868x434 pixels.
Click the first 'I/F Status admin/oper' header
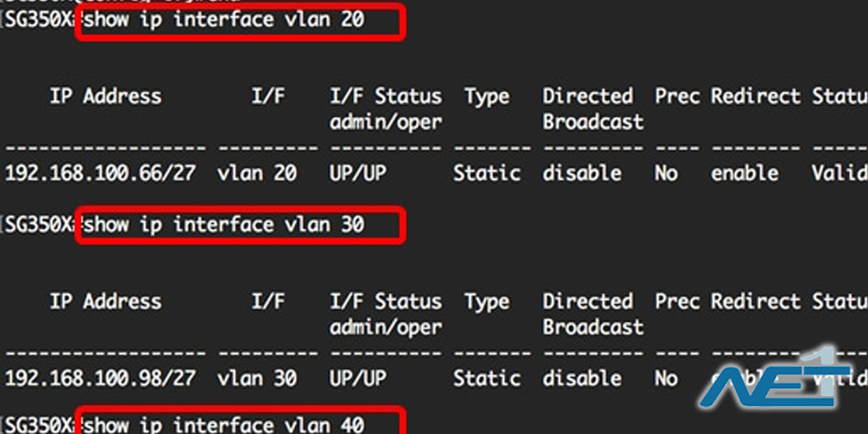click(386, 109)
